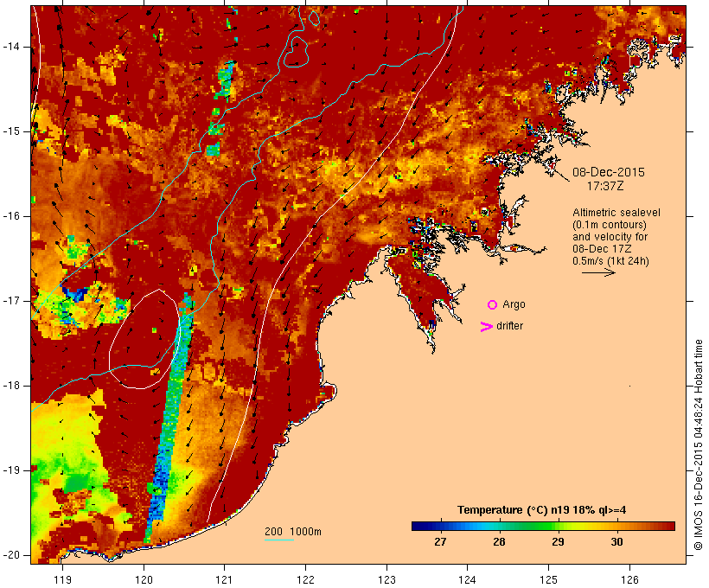The height and width of the screenshot is (588, 709).
Task: Click longitude label 122 on bottom axis
Action: pyautogui.click(x=306, y=580)
